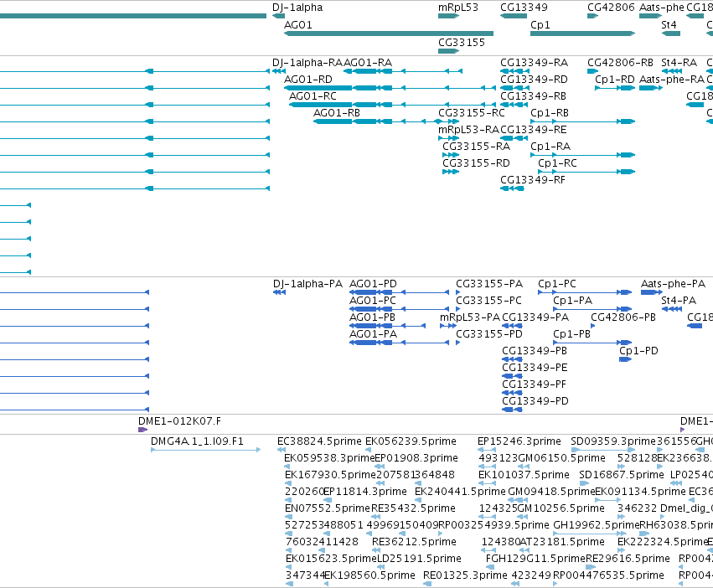Select the CG33155-PD protein label

pos(489,334)
